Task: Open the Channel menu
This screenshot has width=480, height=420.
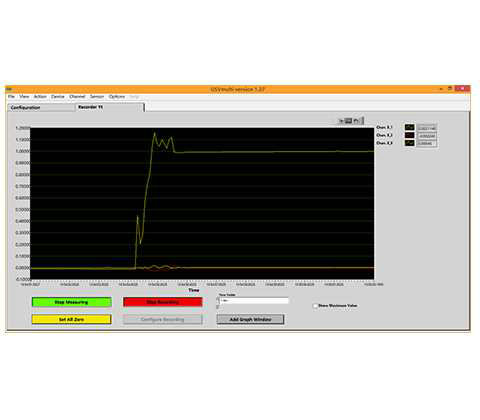Action: pos(77,96)
